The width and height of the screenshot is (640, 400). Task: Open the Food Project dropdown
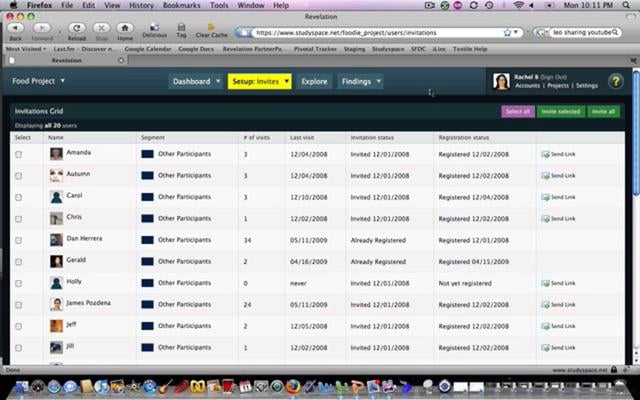tap(38, 81)
